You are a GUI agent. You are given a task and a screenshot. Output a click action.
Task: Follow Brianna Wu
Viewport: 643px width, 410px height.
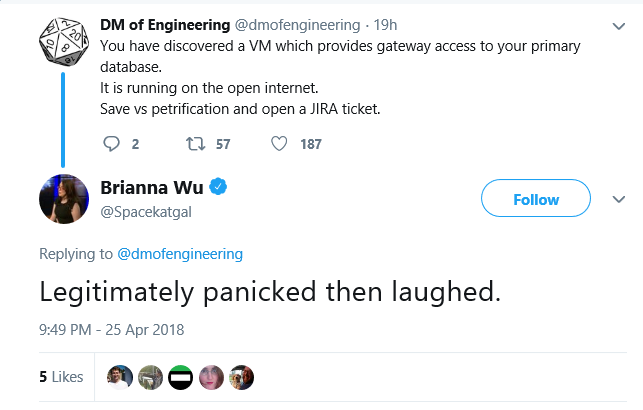coord(536,198)
